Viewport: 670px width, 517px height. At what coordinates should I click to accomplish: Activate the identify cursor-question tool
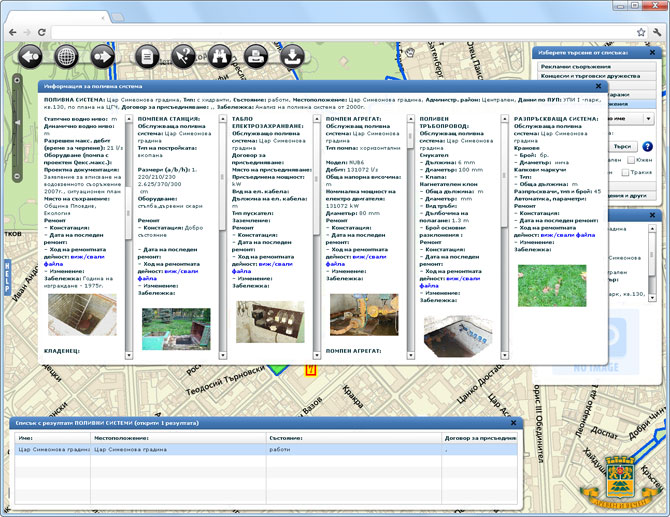[183, 56]
